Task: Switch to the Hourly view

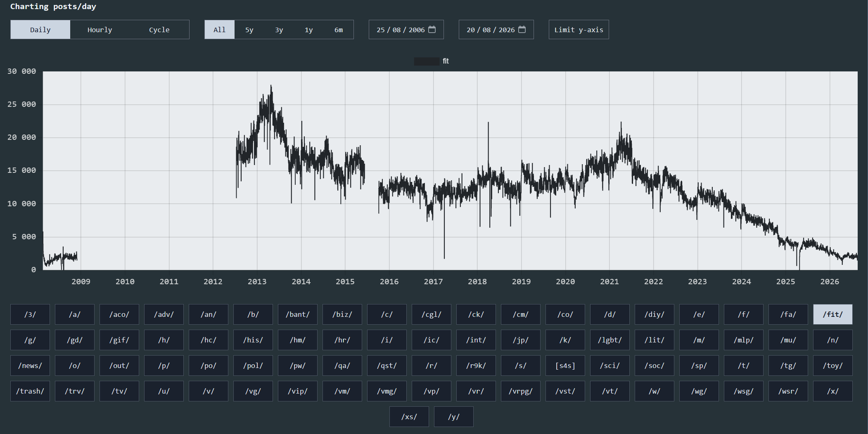Action: coord(100,30)
